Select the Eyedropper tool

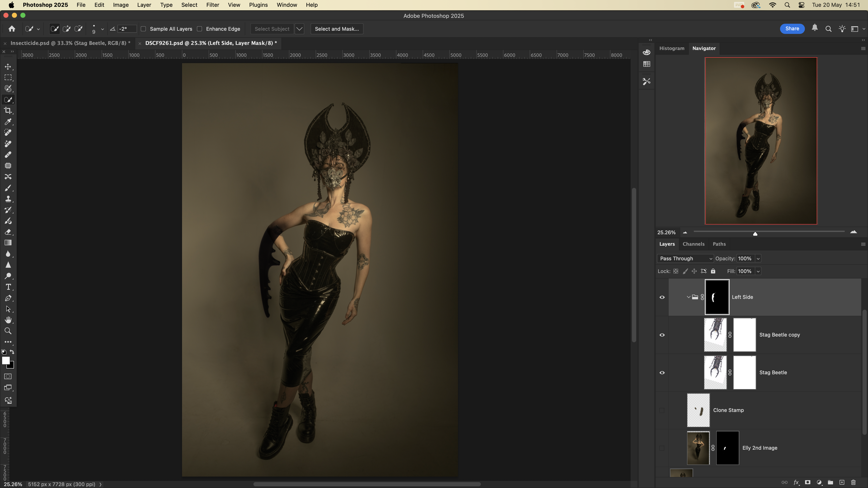point(8,122)
